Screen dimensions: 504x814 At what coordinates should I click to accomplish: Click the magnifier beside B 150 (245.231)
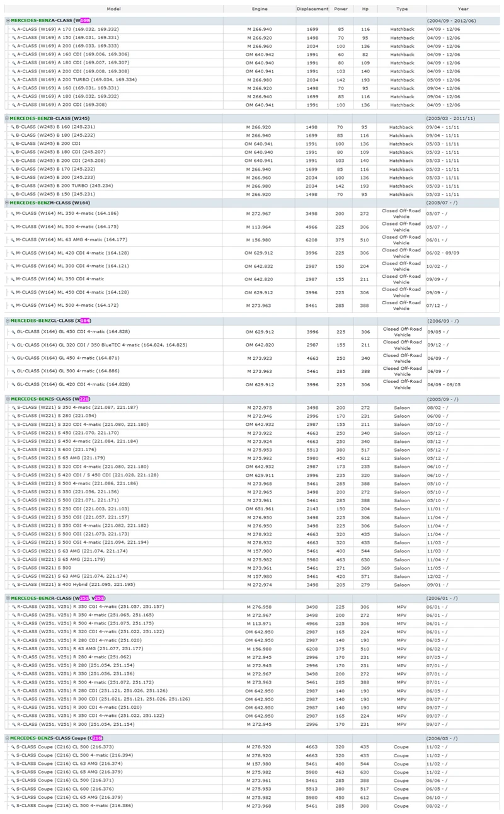(x=13, y=194)
